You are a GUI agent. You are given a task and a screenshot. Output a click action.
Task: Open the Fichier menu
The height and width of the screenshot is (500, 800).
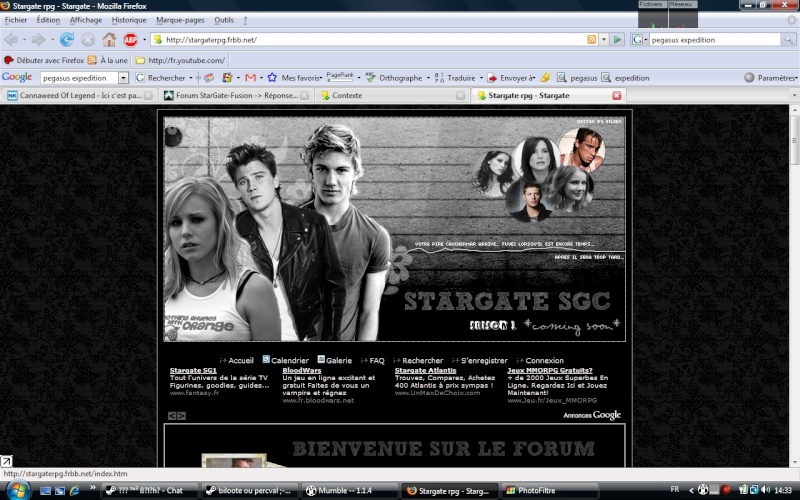click(16, 20)
